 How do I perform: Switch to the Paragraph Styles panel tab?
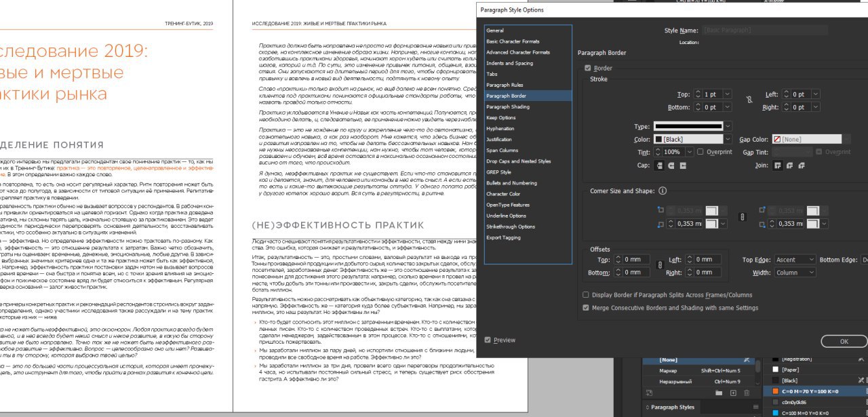(673, 408)
